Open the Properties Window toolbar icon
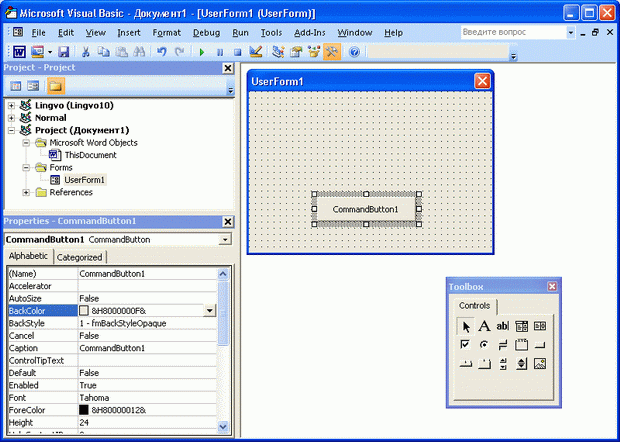The height and width of the screenshot is (442, 620). click(296, 52)
